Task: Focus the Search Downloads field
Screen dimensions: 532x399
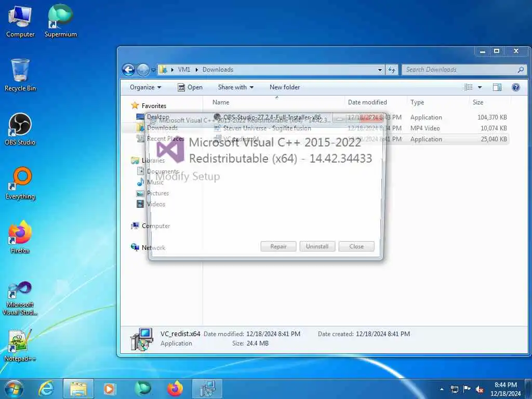Action: click(x=464, y=70)
